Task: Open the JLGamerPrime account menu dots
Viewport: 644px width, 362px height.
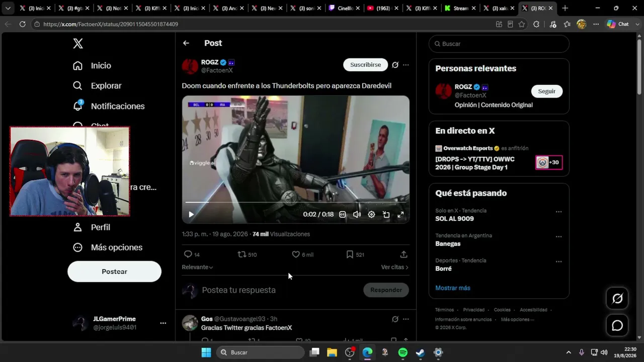Action: click(x=163, y=323)
